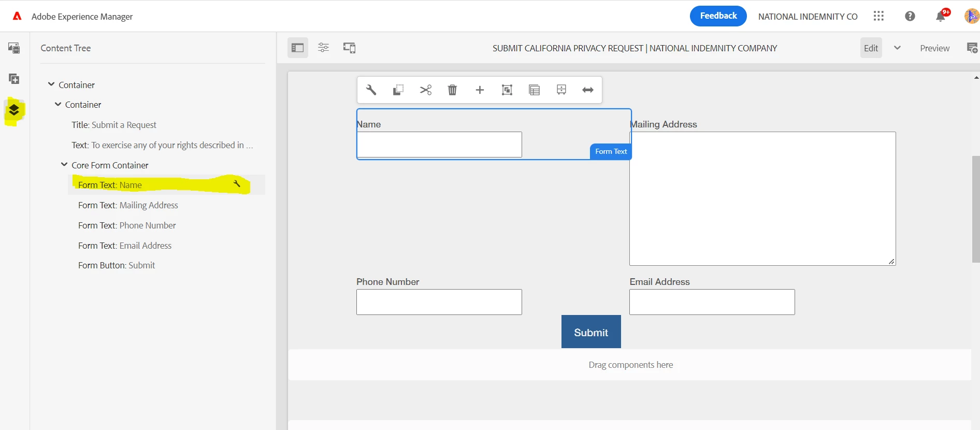This screenshot has height=430, width=980.
Task: Click the Edit mode button
Action: coord(871,48)
